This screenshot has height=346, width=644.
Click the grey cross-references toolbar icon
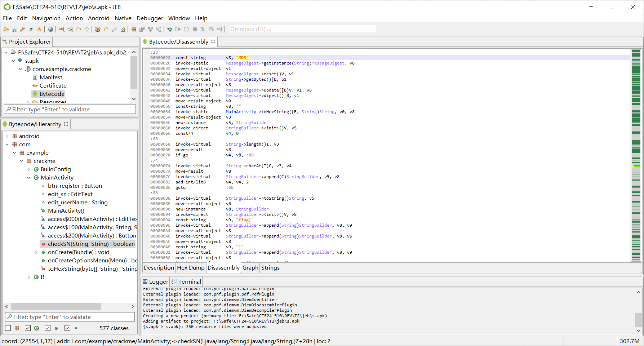142,29
